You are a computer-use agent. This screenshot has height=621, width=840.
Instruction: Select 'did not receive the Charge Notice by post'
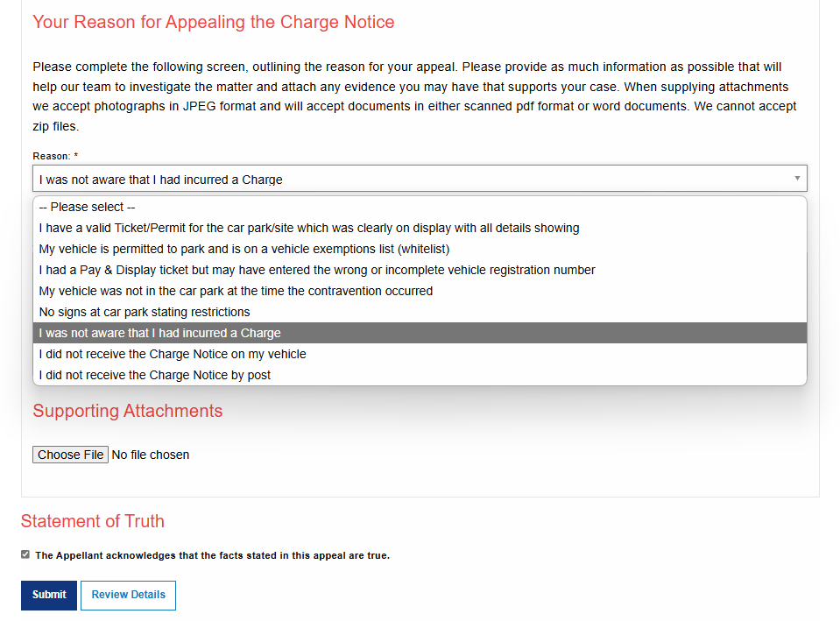click(x=420, y=375)
